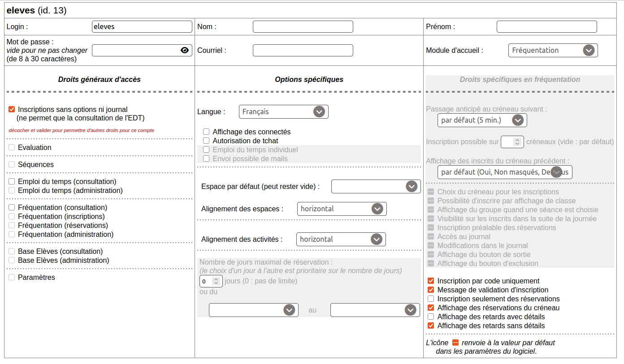Enable 'Fréquentation (administration)'
This screenshot has height=364, width=624.
click(x=12, y=234)
